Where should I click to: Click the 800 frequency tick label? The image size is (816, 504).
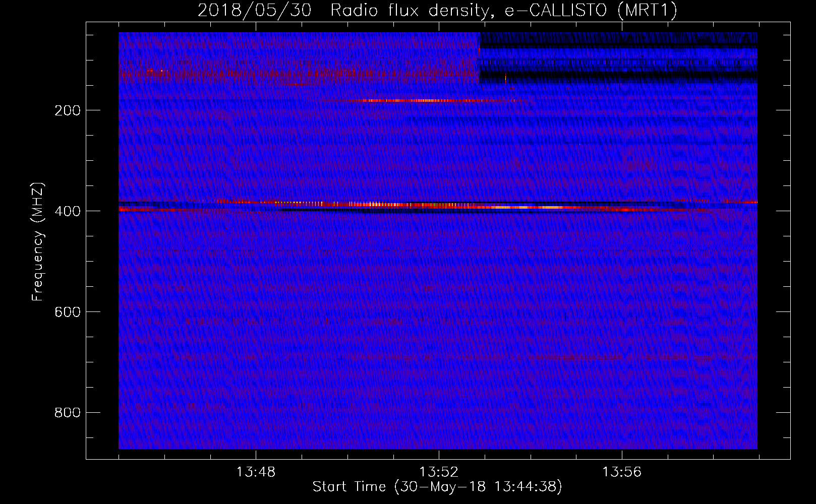coord(68,413)
